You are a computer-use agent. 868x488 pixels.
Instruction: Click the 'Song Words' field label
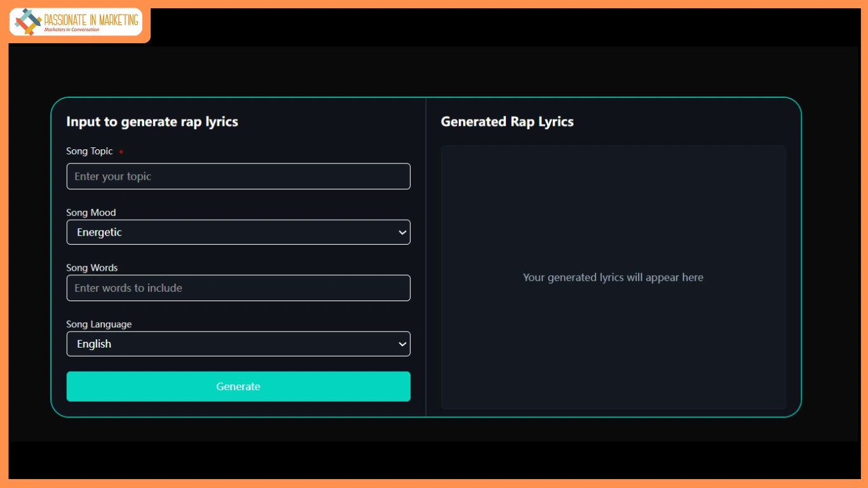[x=92, y=268]
